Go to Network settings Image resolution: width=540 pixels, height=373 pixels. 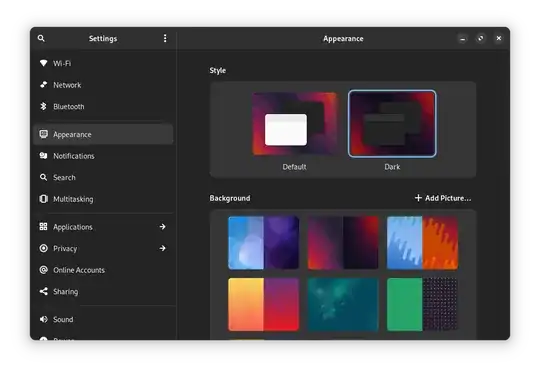point(103,85)
